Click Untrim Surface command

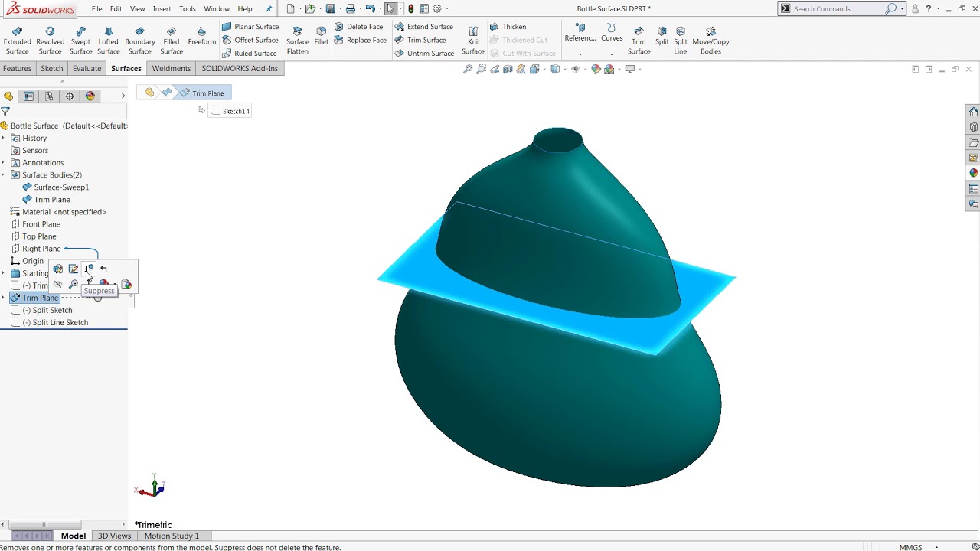[424, 54]
